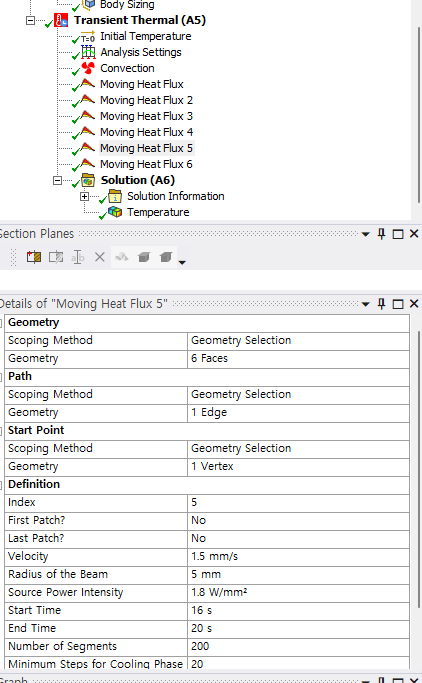Screen dimensions: 422x683
Task: Select Moving Heat Flux 6 in tree
Action: 146,164
